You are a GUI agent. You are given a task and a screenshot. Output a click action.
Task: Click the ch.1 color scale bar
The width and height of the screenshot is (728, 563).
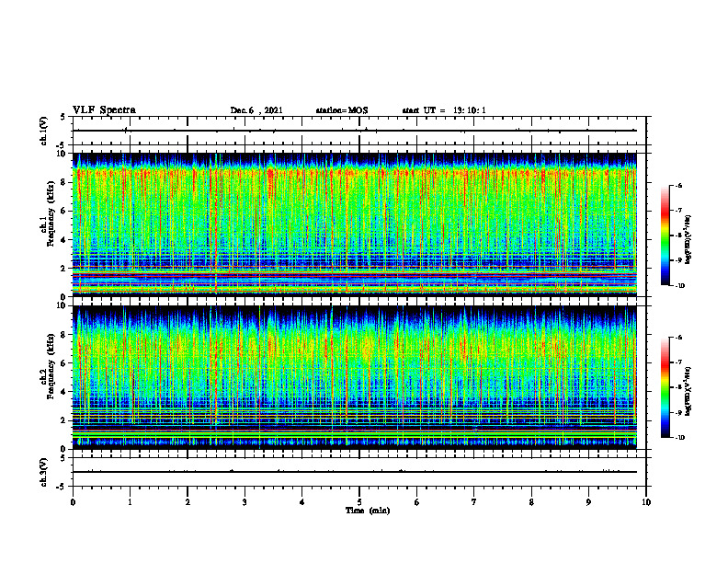(x=665, y=236)
